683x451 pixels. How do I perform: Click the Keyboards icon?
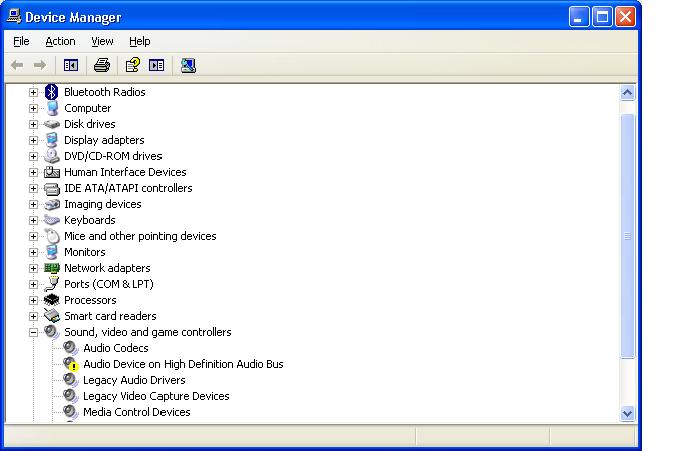click(52, 220)
